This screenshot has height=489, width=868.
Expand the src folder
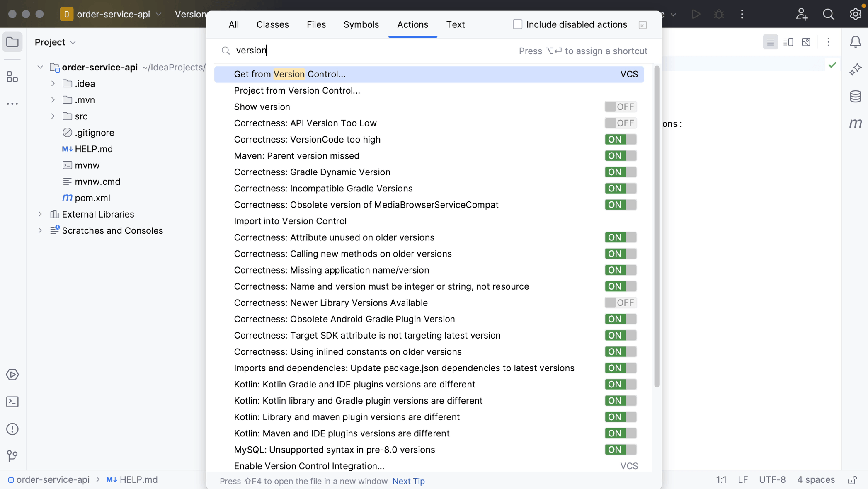point(53,116)
